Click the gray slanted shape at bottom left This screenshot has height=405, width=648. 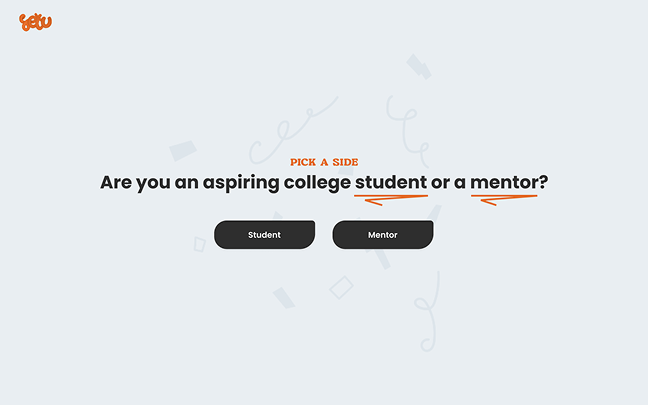[x=284, y=298]
